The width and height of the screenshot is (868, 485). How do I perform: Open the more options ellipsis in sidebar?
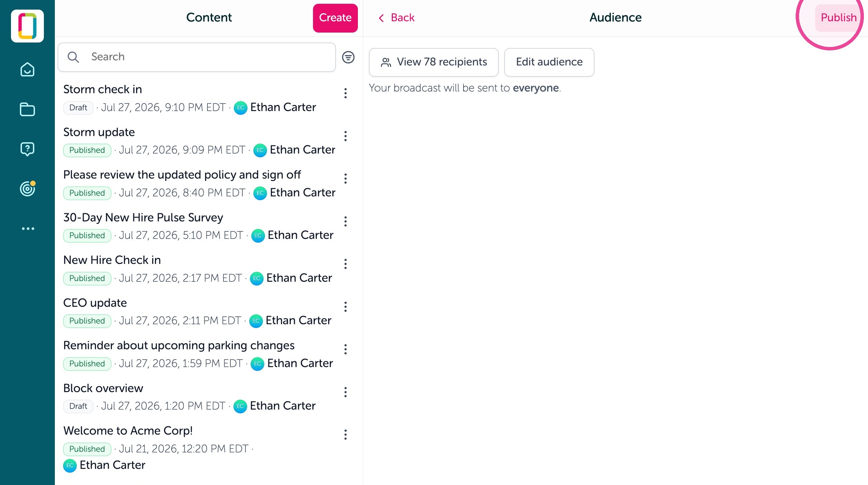[28, 229]
